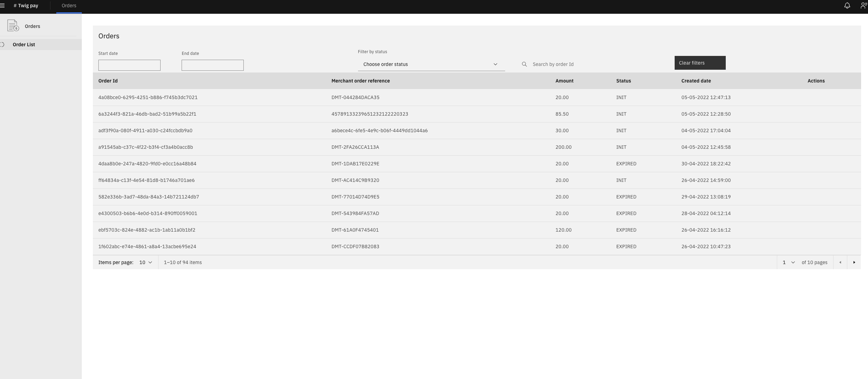Click the Twig pay home link
868x379 pixels.
[x=26, y=6]
